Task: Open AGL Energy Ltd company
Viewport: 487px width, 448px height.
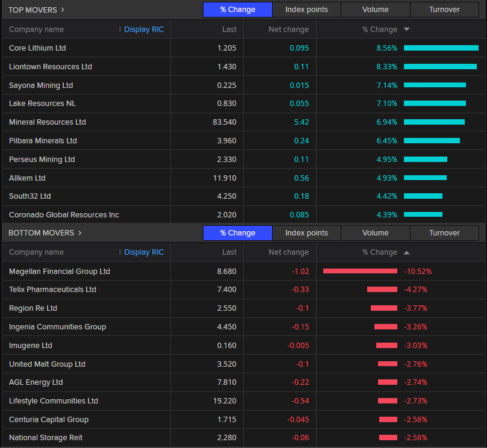Action: [36, 382]
